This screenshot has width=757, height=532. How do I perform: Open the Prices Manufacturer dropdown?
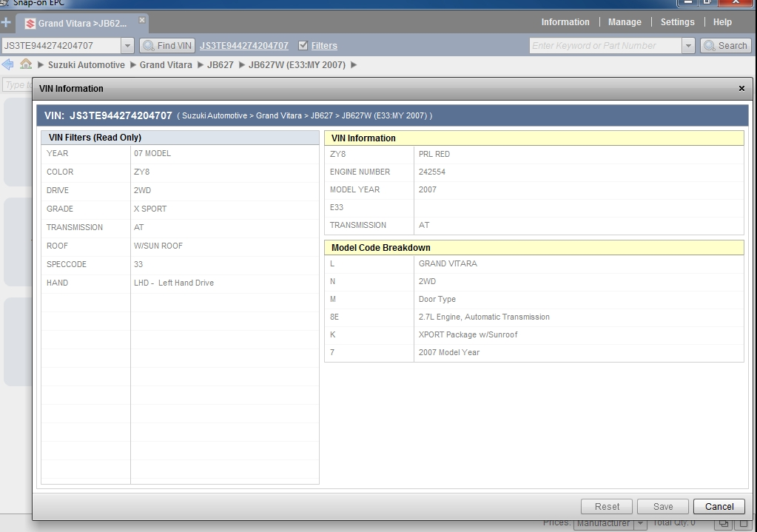tap(610, 523)
